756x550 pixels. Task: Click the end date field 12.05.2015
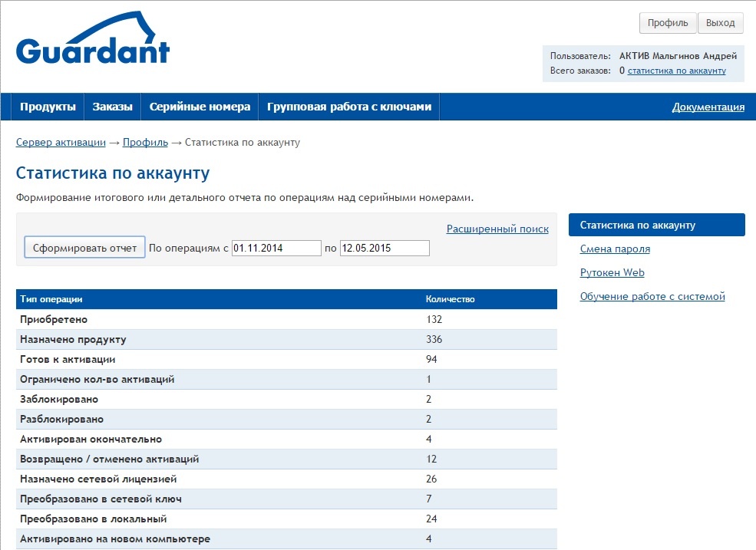385,249
